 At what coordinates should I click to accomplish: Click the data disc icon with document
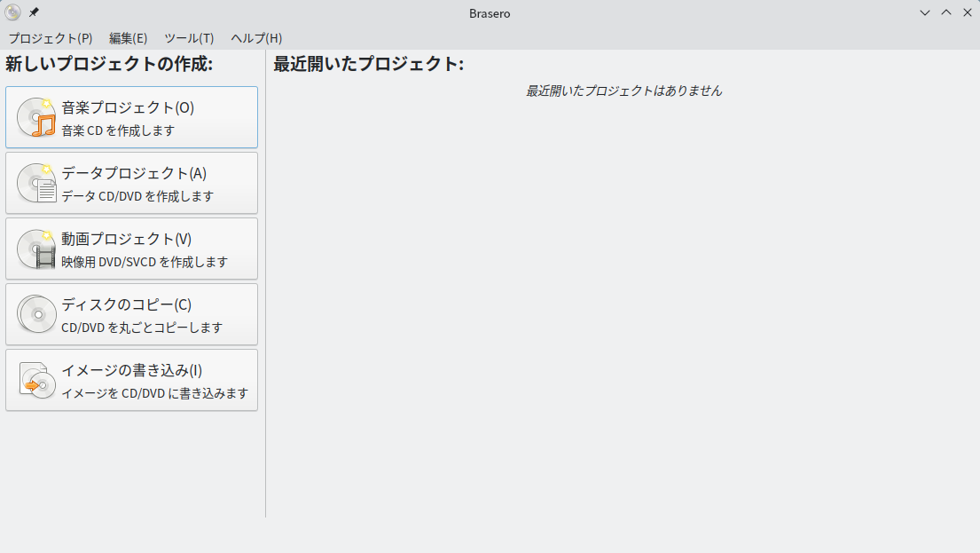[36, 183]
